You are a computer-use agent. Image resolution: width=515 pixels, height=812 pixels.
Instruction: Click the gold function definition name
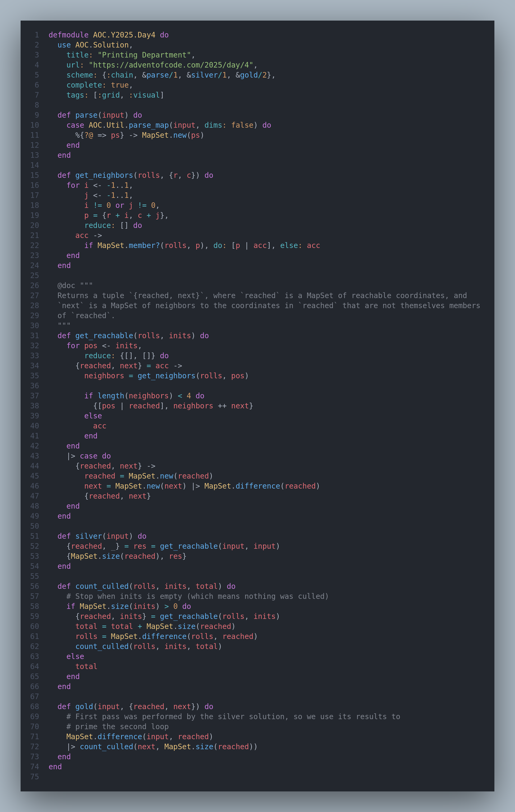click(x=84, y=706)
